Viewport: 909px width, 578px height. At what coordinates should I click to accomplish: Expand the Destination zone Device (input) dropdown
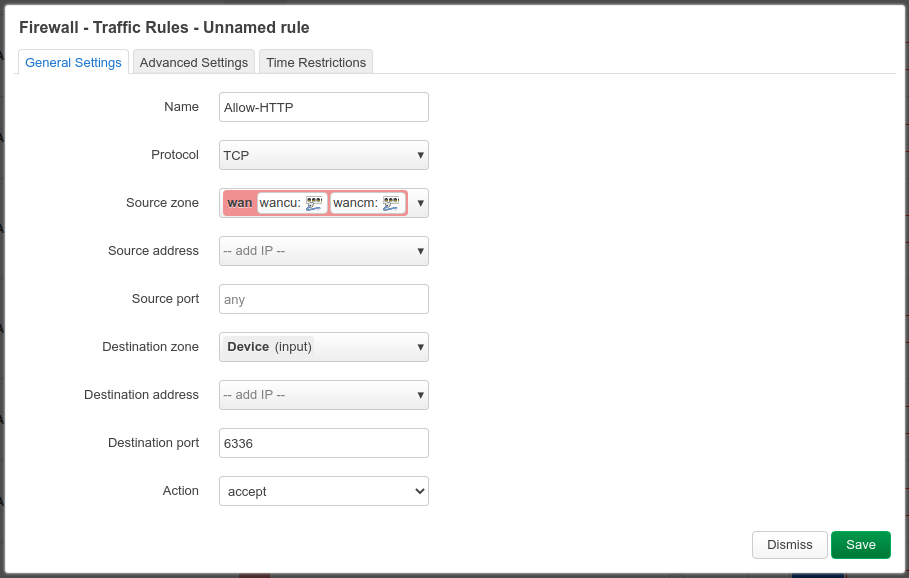pyautogui.click(x=323, y=347)
